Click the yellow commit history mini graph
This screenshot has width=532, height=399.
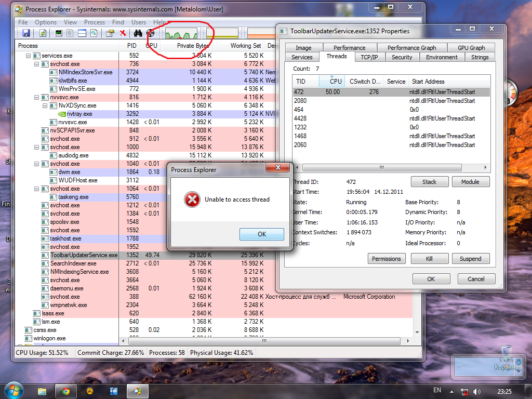click(222, 33)
